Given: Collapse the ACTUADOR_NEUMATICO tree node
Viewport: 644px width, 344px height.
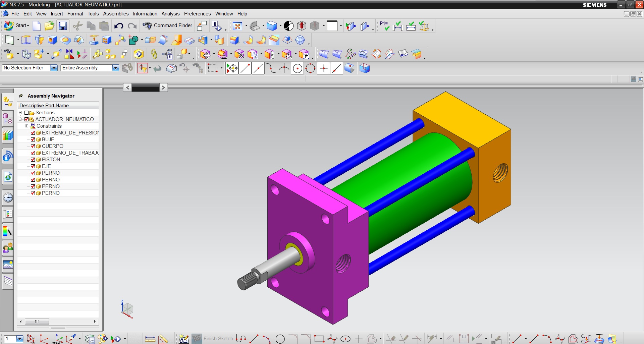Looking at the screenshot, I should pyautogui.click(x=20, y=119).
